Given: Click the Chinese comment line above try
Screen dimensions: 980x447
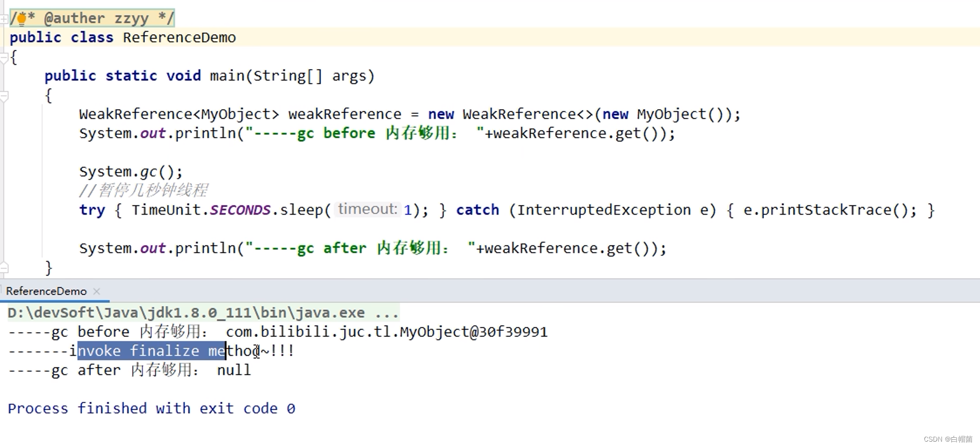Looking at the screenshot, I should pos(143,190).
